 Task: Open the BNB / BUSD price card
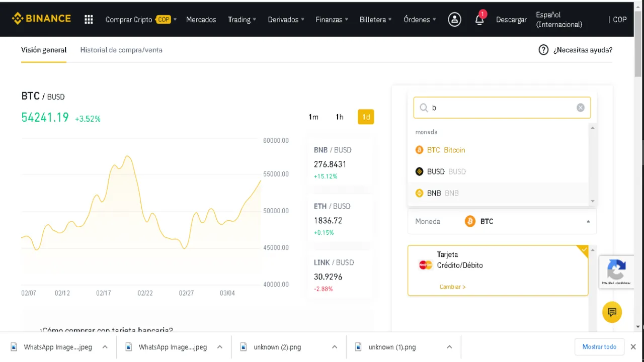[x=341, y=163]
